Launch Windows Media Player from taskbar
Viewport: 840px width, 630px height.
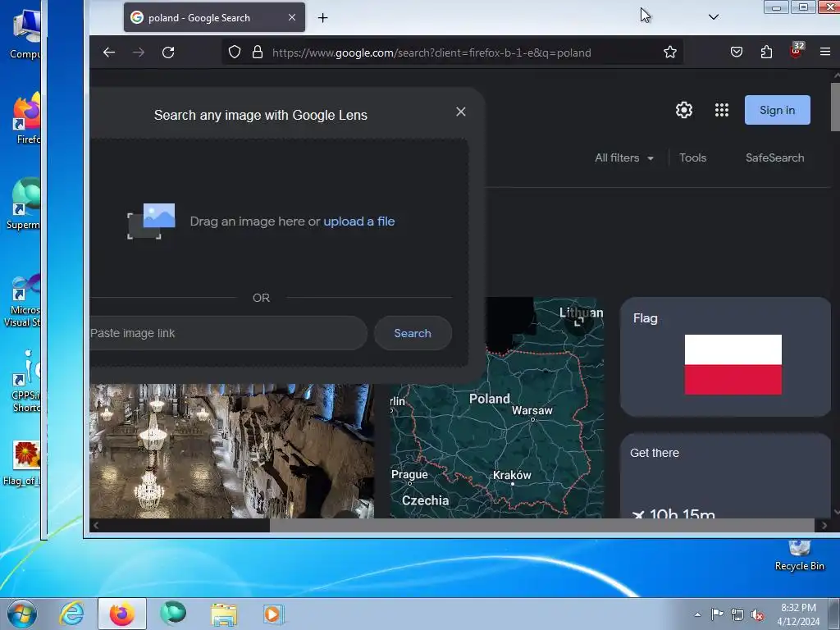coord(273,614)
